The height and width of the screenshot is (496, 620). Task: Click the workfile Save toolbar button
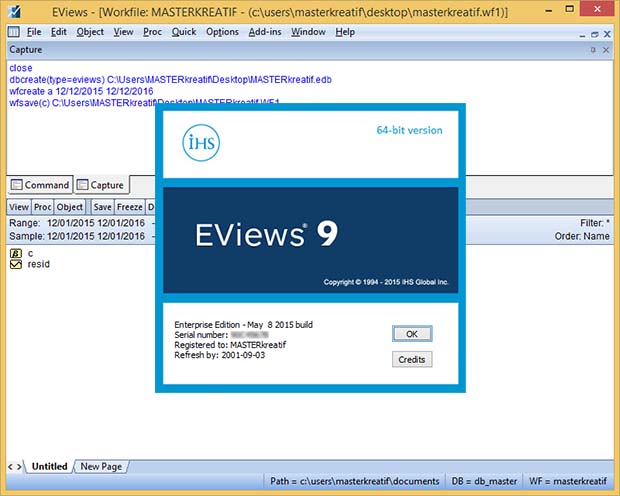pyautogui.click(x=102, y=207)
